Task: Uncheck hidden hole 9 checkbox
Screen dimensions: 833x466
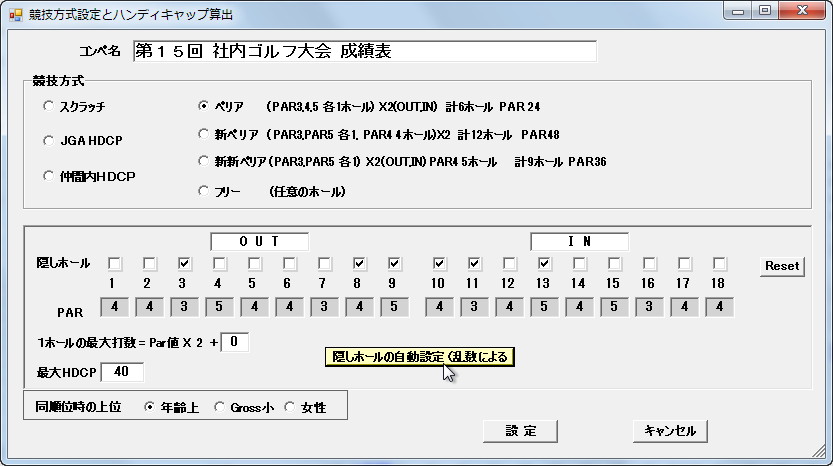Action: point(394,264)
